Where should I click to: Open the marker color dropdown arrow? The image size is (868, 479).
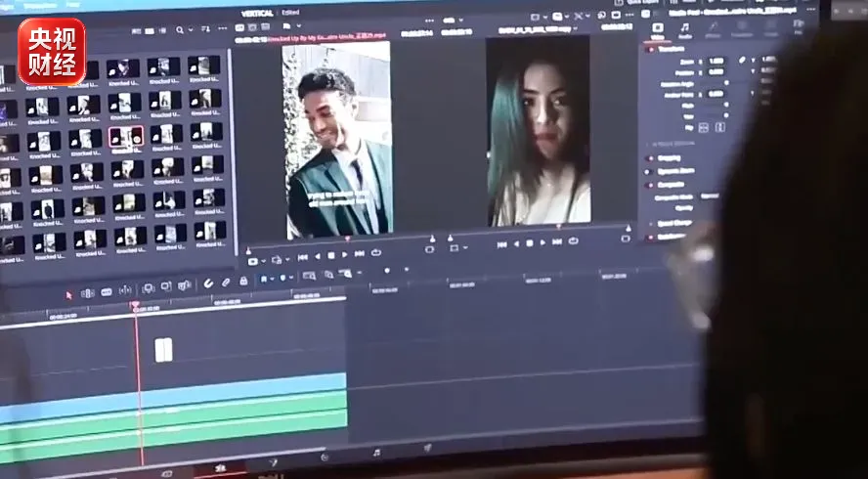point(291,277)
